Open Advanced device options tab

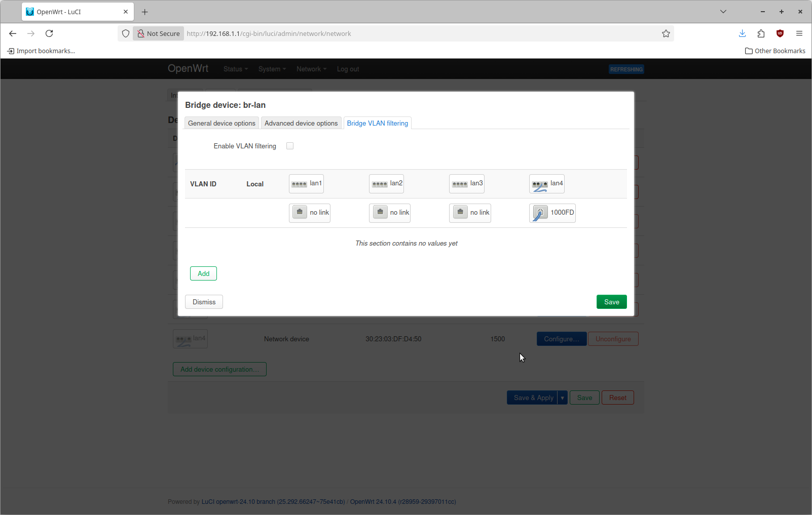click(x=301, y=123)
